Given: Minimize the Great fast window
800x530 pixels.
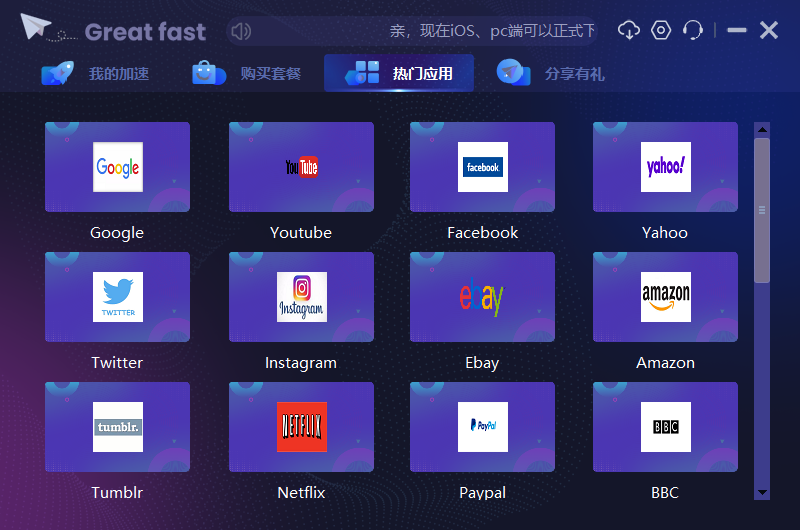Looking at the screenshot, I should (737, 31).
